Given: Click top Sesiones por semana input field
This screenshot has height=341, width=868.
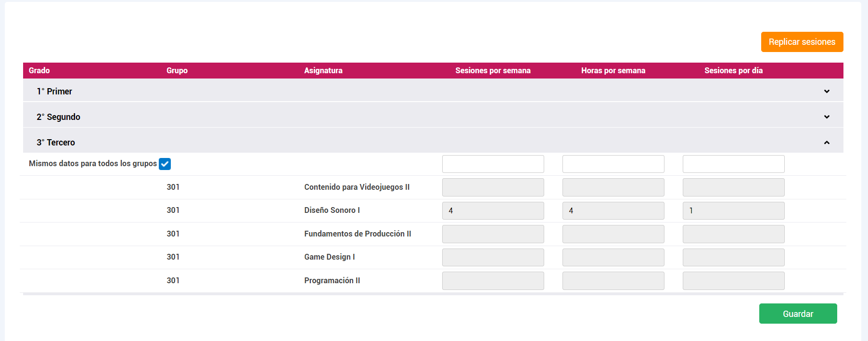Looking at the screenshot, I should click(493, 164).
